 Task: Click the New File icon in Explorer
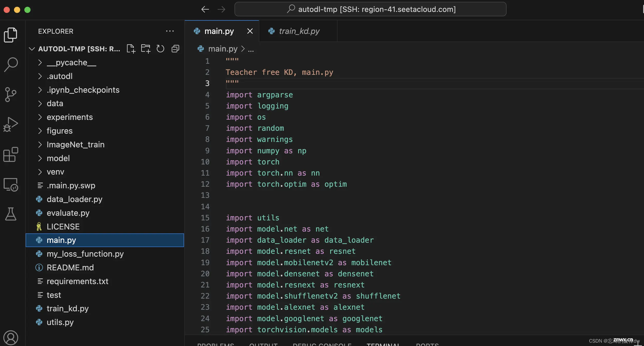[131, 49]
